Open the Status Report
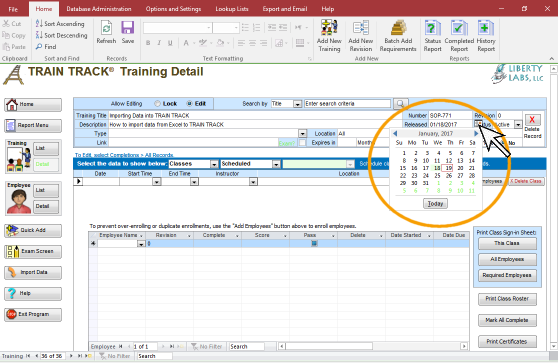This screenshot has width=558, height=363. point(432,36)
